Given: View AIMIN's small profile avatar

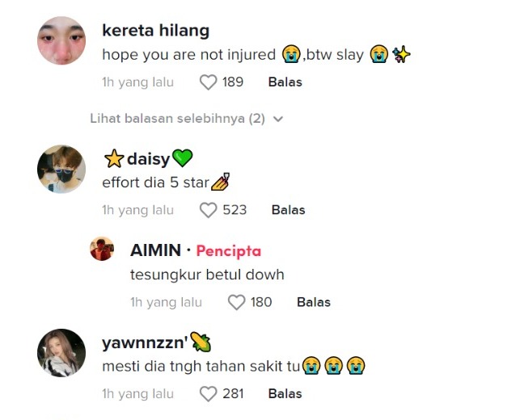Looking at the screenshot, I should [x=102, y=250].
